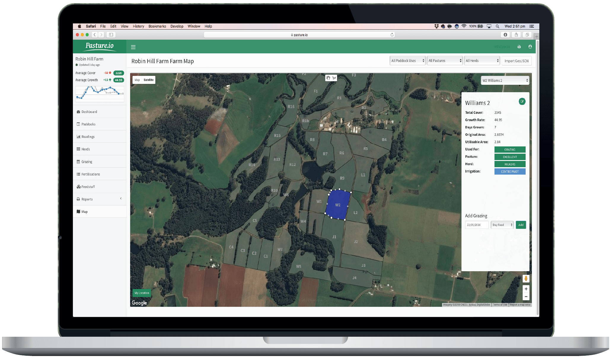Switch the map to Satellite view

148,80
